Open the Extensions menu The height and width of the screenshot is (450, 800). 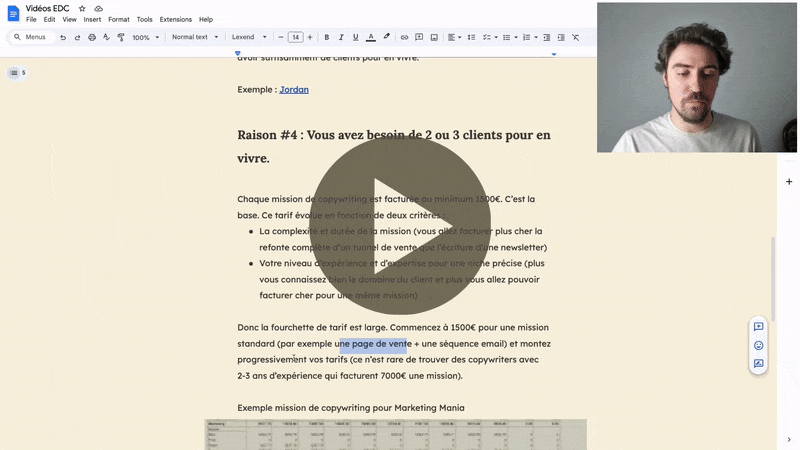pos(176,19)
